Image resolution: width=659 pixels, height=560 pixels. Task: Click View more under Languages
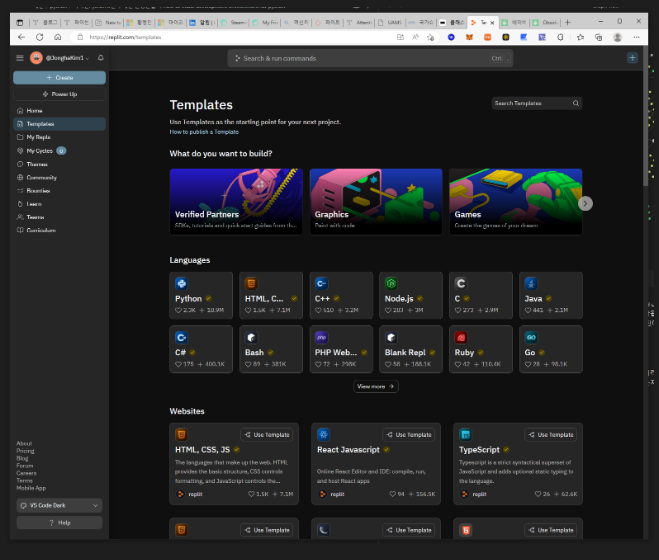pos(376,386)
